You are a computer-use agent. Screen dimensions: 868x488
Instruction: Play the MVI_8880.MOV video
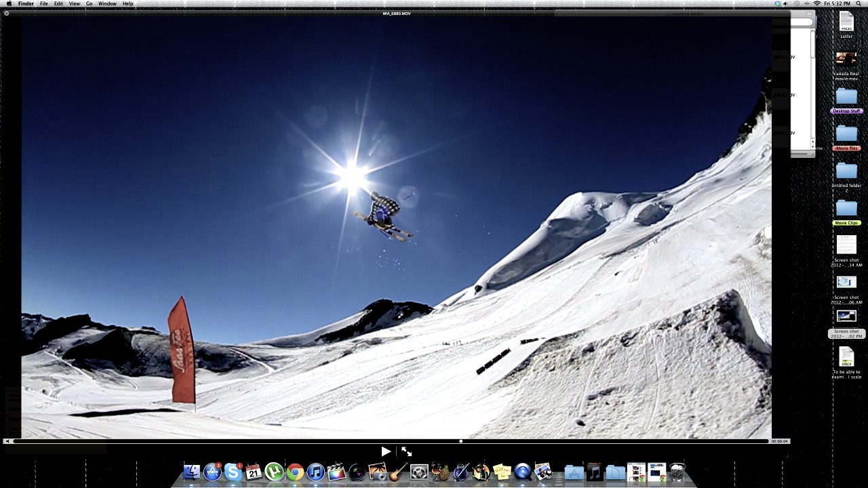click(385, 451)
